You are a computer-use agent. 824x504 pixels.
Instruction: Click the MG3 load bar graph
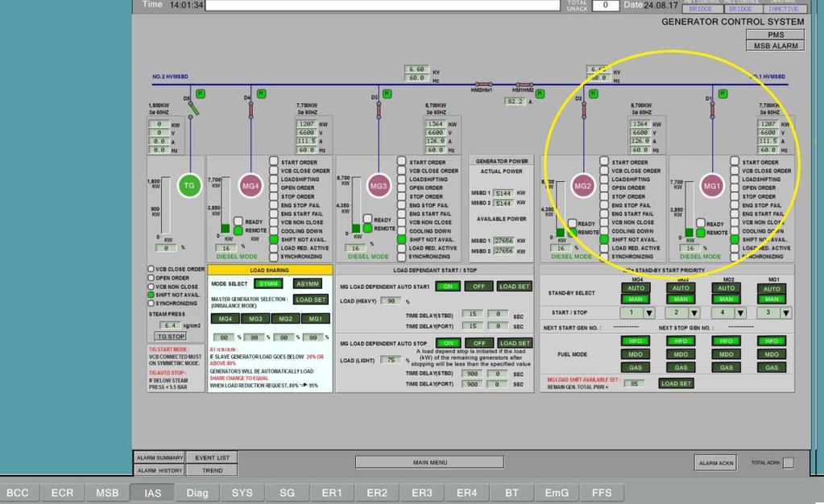[x=356, y=205]
